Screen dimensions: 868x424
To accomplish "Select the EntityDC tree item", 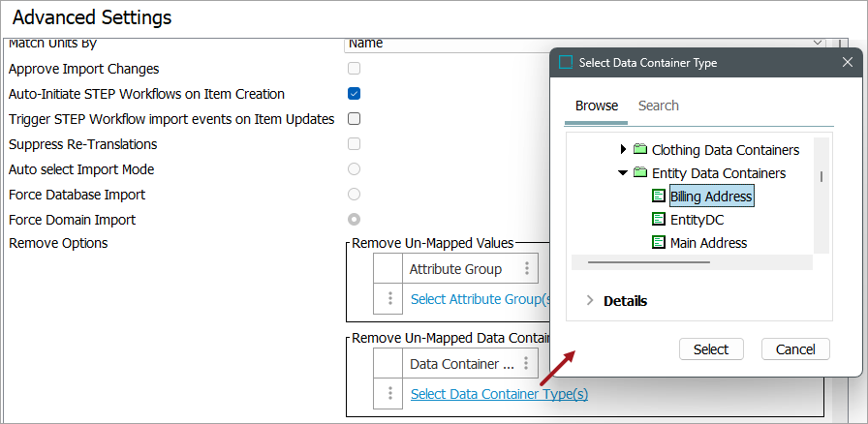I will (697, 220).
